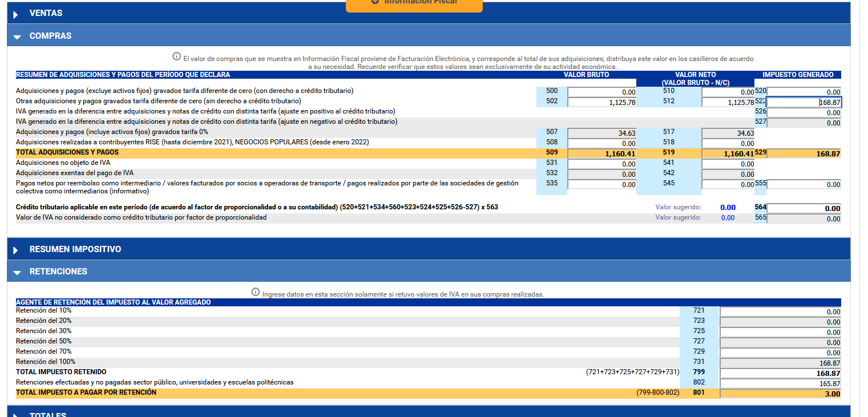Image resolution: width=868 pixels, height=417 pixels.
Task: Click field 522 impuesto generado 168.87
Action: (x=804, y=103)
